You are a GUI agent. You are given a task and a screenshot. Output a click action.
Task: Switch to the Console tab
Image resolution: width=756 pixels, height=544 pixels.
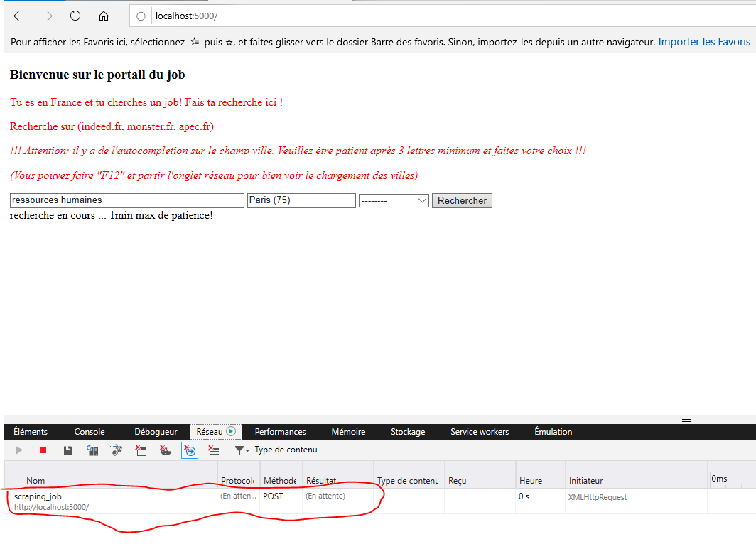point(90,432)
